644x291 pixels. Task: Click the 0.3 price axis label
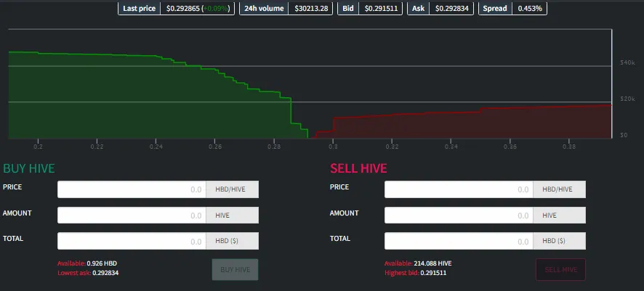333,146
